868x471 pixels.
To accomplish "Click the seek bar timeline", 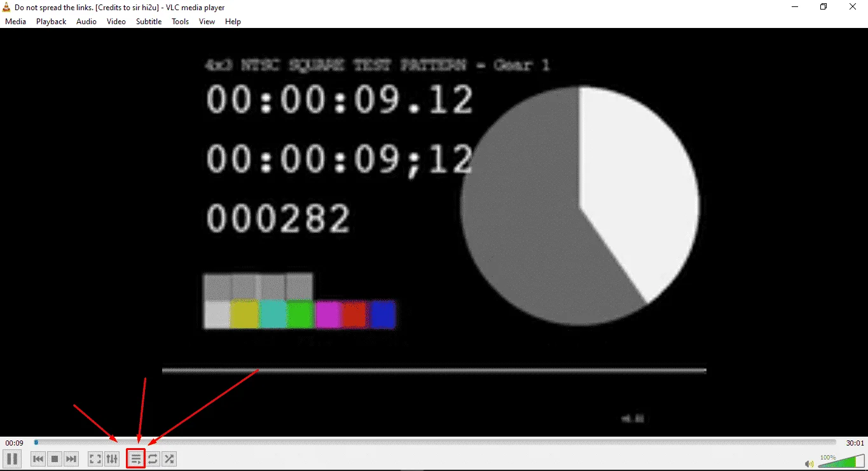I will 435,442.
